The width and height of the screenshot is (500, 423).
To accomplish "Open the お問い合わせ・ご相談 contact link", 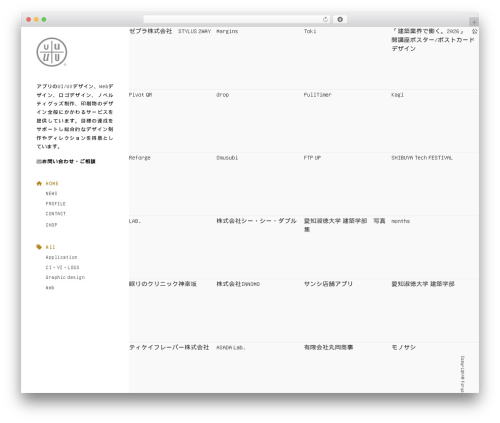I will click(66, 161).
